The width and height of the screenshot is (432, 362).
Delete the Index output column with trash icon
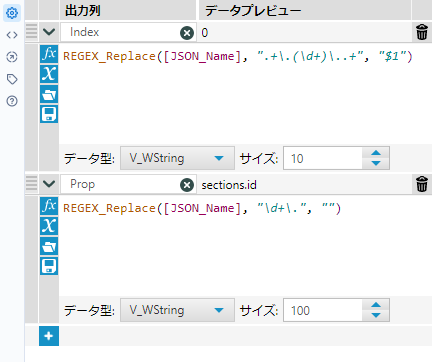pyautogui.click(x=422, y=32)
